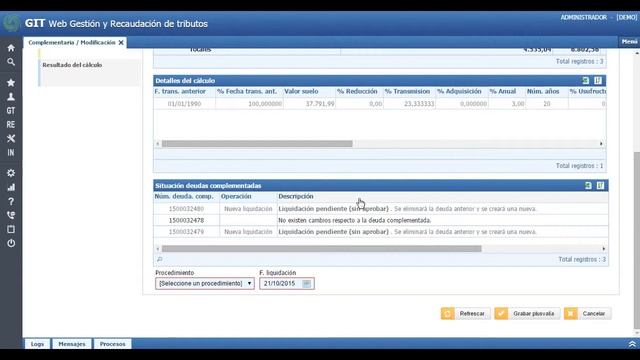Open the F. liquidación calendar picker
Viewport: 640px width, 360px height.
click(307, 283)
